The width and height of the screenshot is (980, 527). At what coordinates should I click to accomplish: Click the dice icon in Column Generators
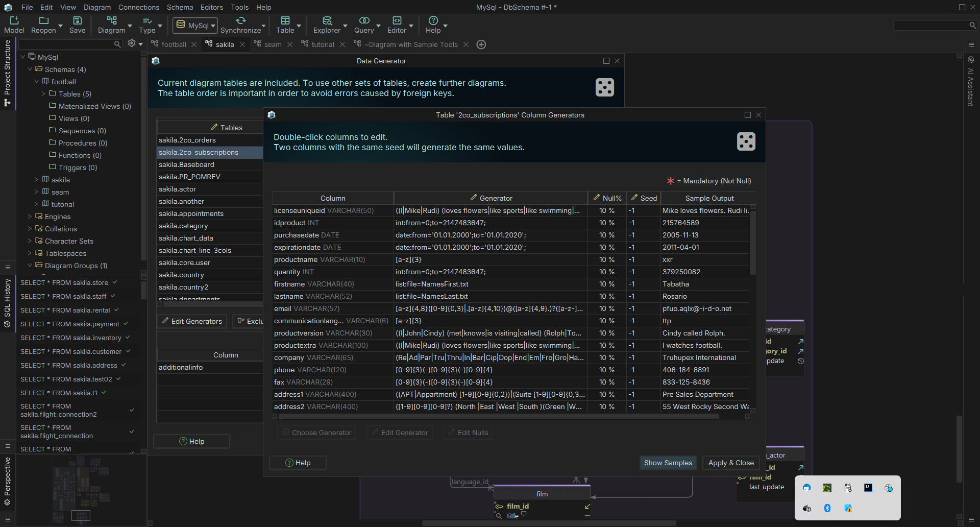pyautogui.click(x=746, y=141)
